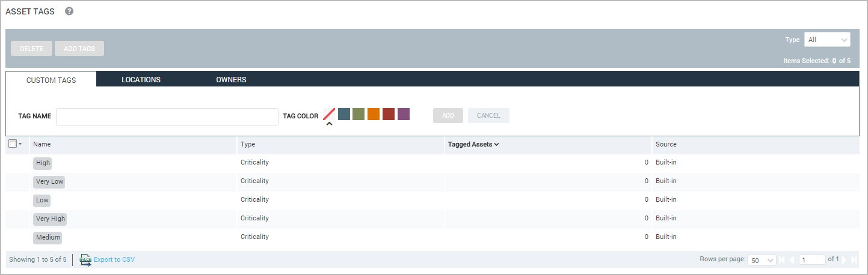868x275 pixels.
Task: Open the Rows per page dropdown
Action: click(x=762, y=260)
